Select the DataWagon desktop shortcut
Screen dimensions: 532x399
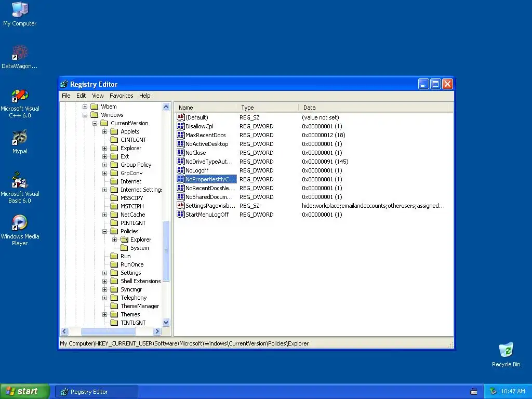tap(20, 57)
